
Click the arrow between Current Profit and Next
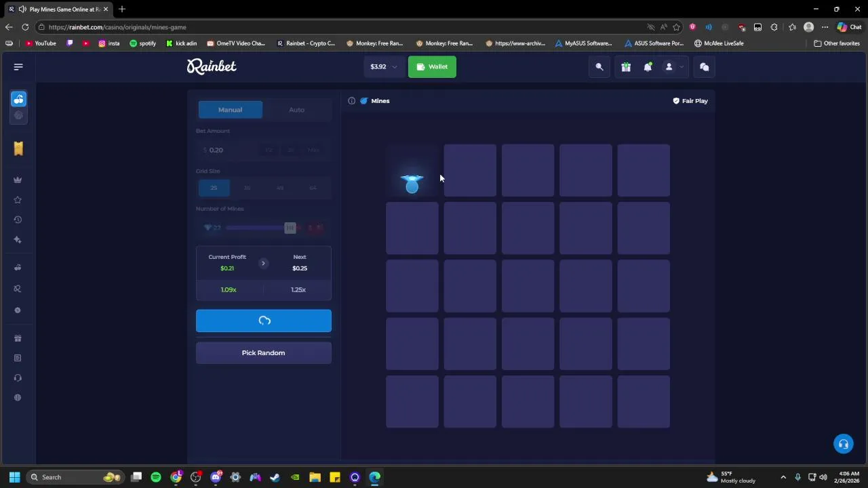coord(263,263)
